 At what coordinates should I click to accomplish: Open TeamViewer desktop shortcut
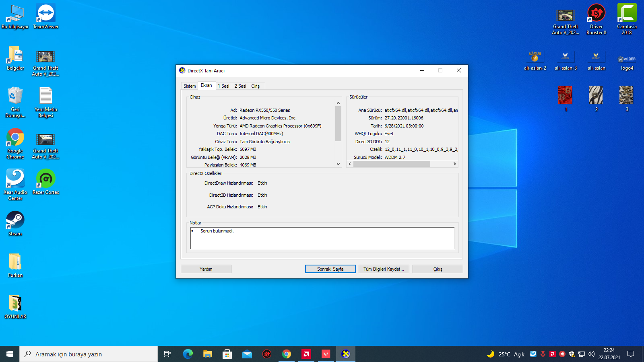point(45,16)
